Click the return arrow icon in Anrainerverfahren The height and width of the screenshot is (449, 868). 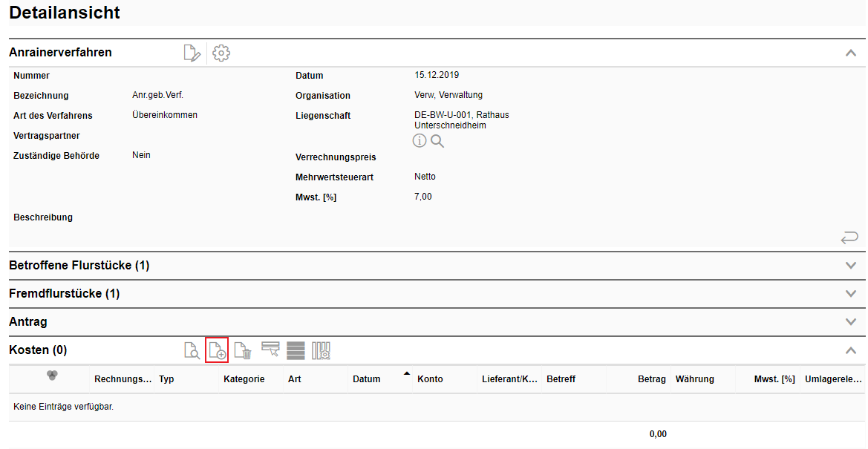pyautogui.click(x=849, y=237)
